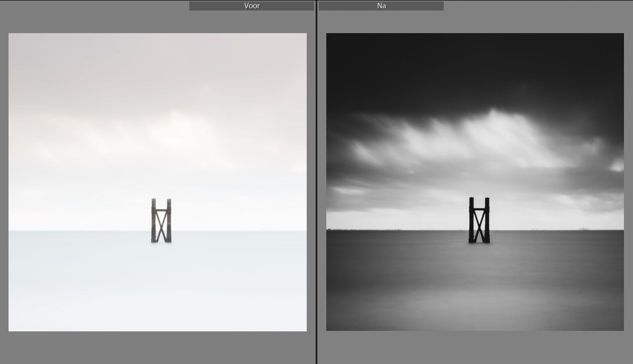Click the 'Na' label above right photo
Screen dimensions: 633x364
pos(381,6)
